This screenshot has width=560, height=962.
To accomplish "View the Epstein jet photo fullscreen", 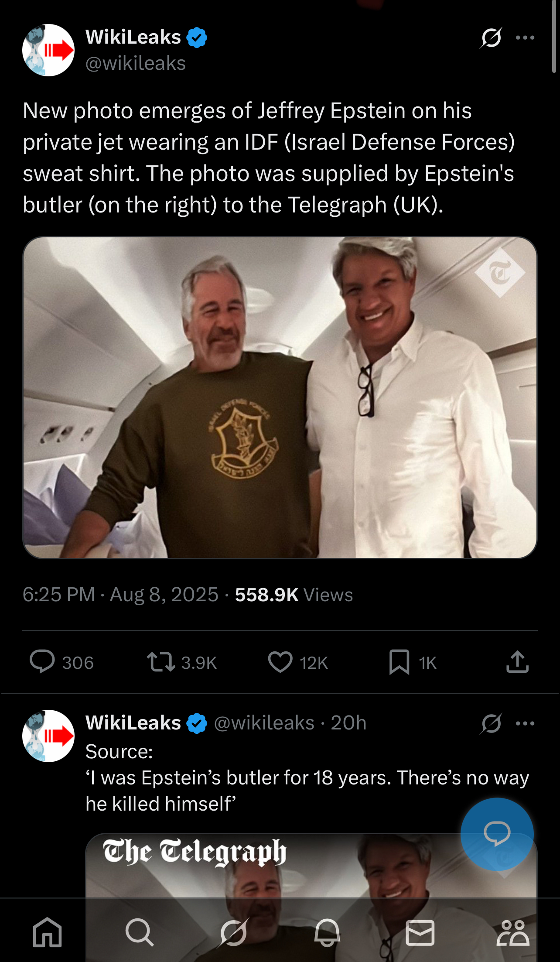I will (x=280, y=397).
